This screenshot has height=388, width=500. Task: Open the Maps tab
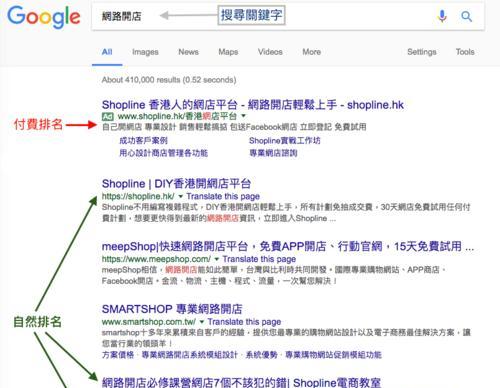(x=228, y=52)
